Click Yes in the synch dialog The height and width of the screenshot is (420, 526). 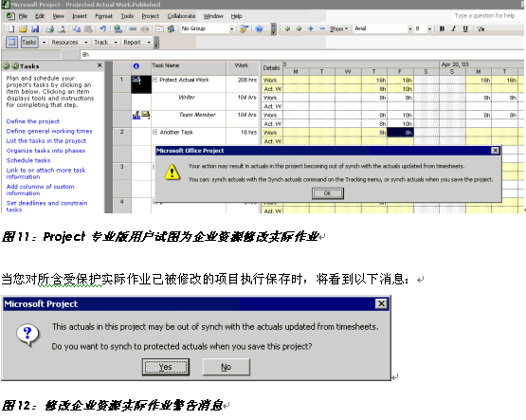(166, 367)
